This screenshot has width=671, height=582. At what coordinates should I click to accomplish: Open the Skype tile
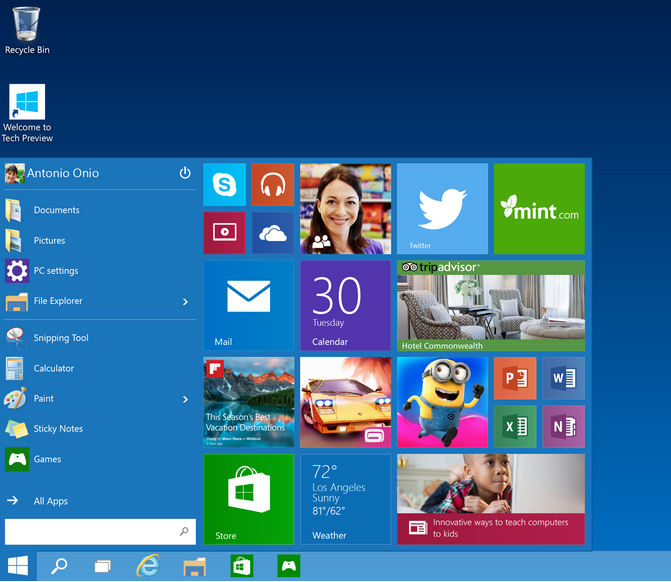coord(224,185)
